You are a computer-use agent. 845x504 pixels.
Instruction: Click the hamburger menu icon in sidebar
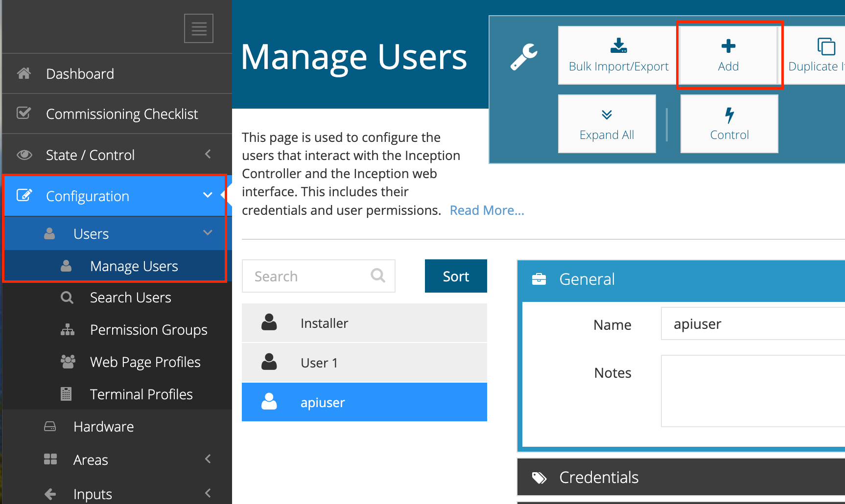(x=198, y=28)
